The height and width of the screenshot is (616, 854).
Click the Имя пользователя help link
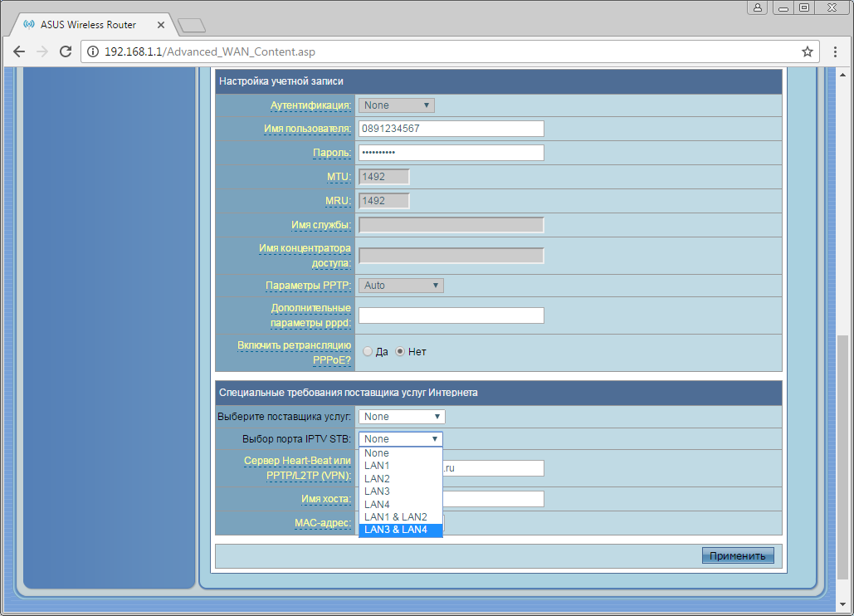click(308, 129)
